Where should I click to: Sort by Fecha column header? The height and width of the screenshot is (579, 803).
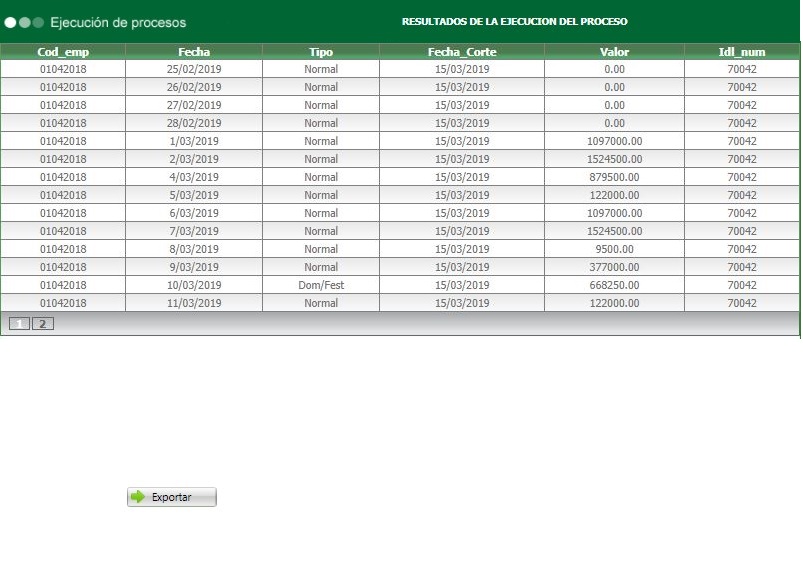click(194, 52)
